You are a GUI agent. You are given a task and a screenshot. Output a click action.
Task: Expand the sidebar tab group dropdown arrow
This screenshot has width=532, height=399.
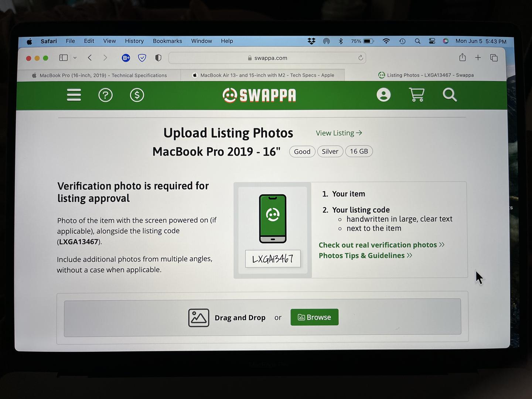click(75, 58)
